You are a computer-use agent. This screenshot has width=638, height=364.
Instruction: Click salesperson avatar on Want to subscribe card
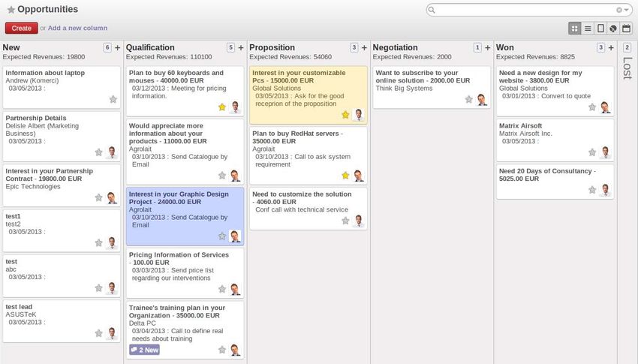(482, 99)
